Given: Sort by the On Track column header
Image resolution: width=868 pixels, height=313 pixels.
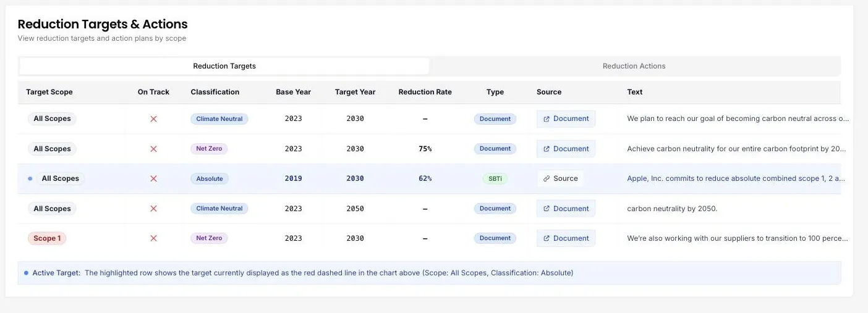Looking at the screenshot, I should [x=153, y=92].
